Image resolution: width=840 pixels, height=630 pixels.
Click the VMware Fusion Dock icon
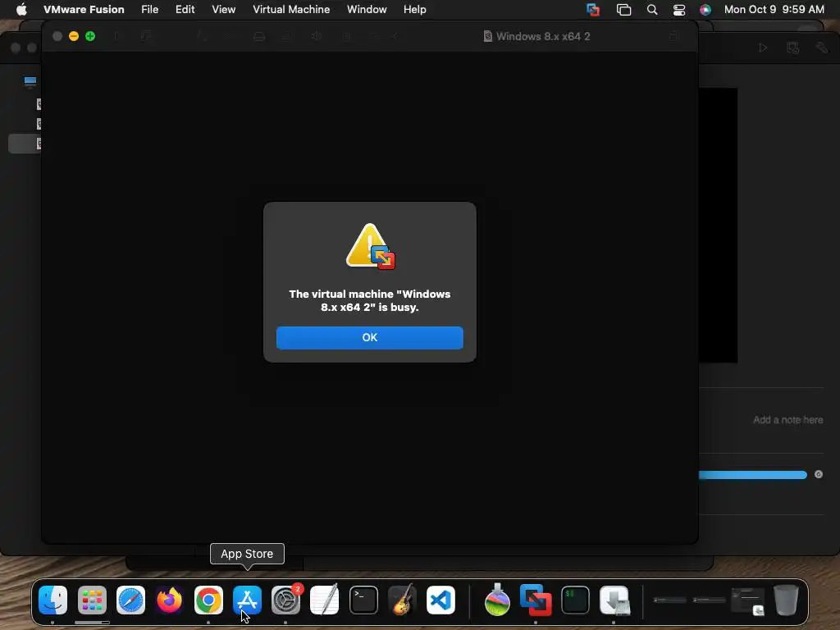click(536, 600)
